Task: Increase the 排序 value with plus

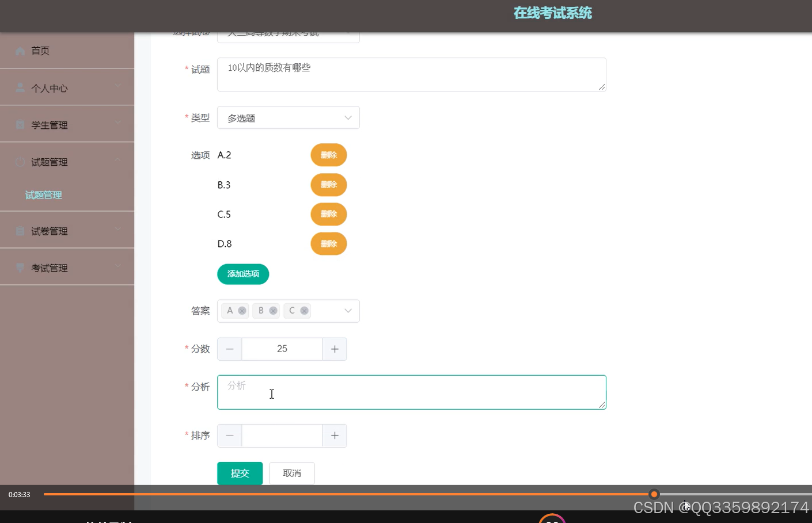Action: (x=335, y=436)
